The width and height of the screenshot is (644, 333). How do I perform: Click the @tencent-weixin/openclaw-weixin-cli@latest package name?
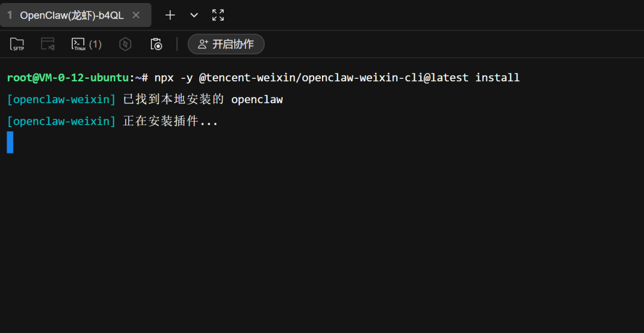coord(333,78)
